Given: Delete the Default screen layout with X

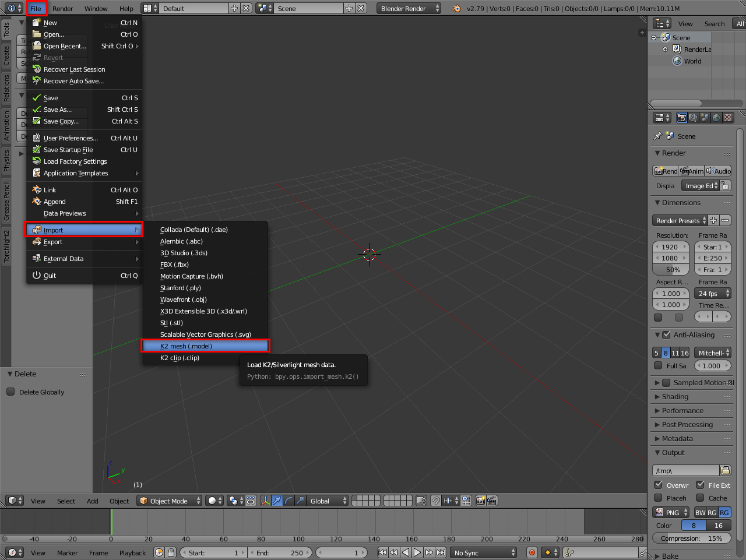Looking at the screenshot, I should [246, 8].
